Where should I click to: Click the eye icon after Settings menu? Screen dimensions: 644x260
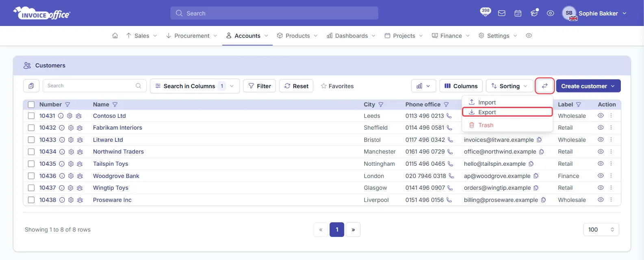[x=529, y=36]
